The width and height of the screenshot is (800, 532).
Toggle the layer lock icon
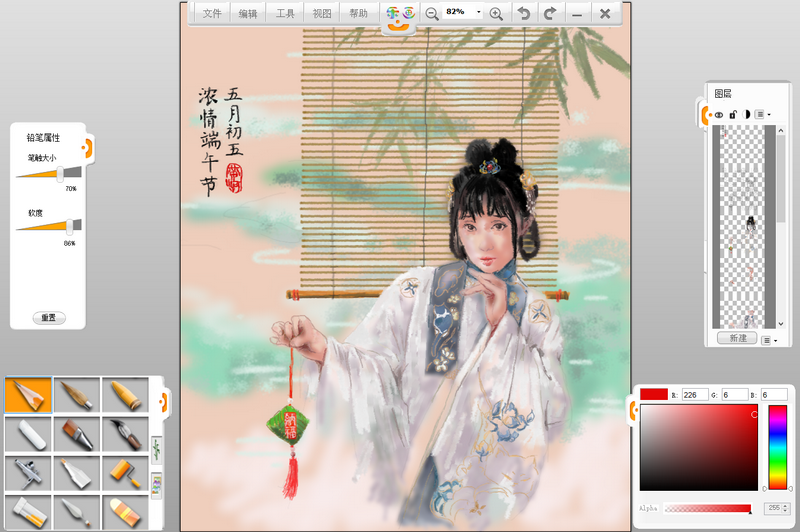pyautogui.click(x=733, y=115)
